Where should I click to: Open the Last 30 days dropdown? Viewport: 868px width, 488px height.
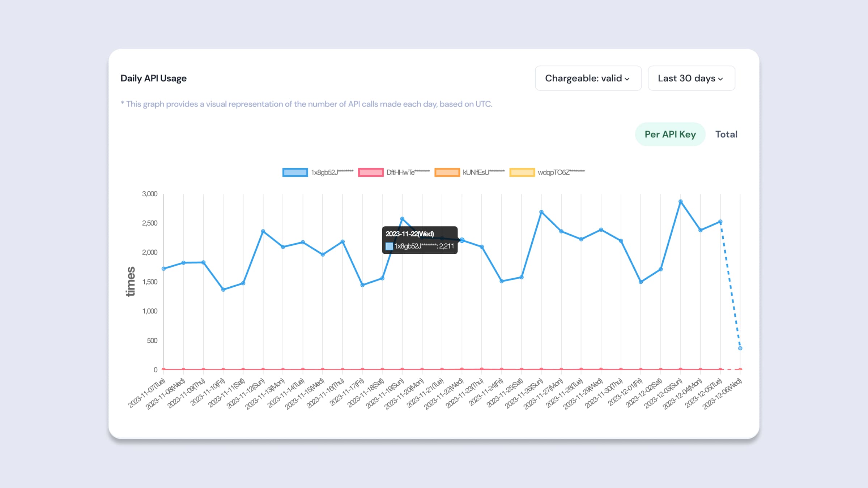tap(691, 78)
